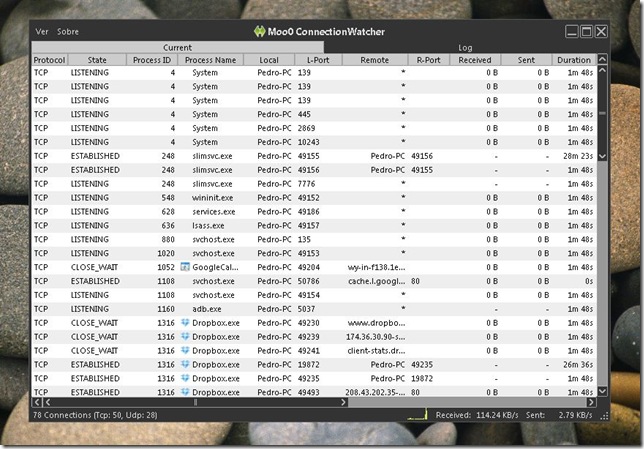Image resolution: width=644 pixels, height=449 pixels.
Task: Click the client-stats.dr... remote address
Action: [x=377, y=350]
